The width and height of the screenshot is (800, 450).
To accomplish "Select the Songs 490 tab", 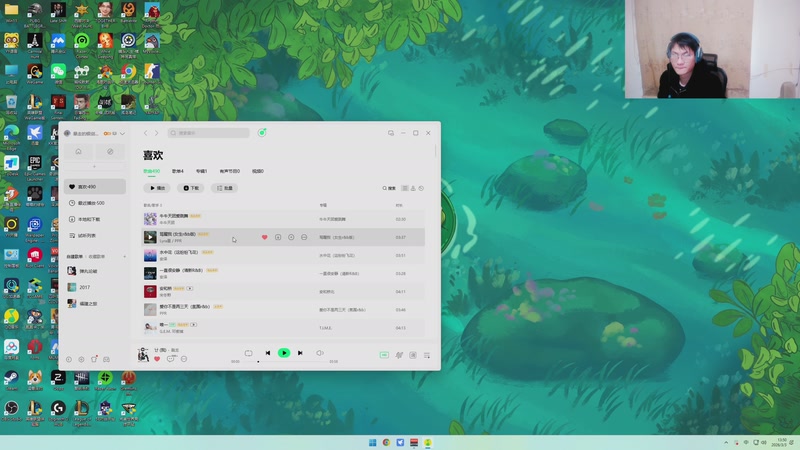I will (x=152, y=171).
